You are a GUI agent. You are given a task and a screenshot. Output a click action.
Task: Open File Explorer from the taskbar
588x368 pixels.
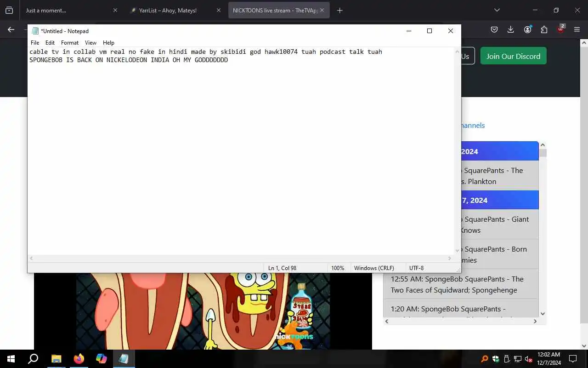click(56, 359)
